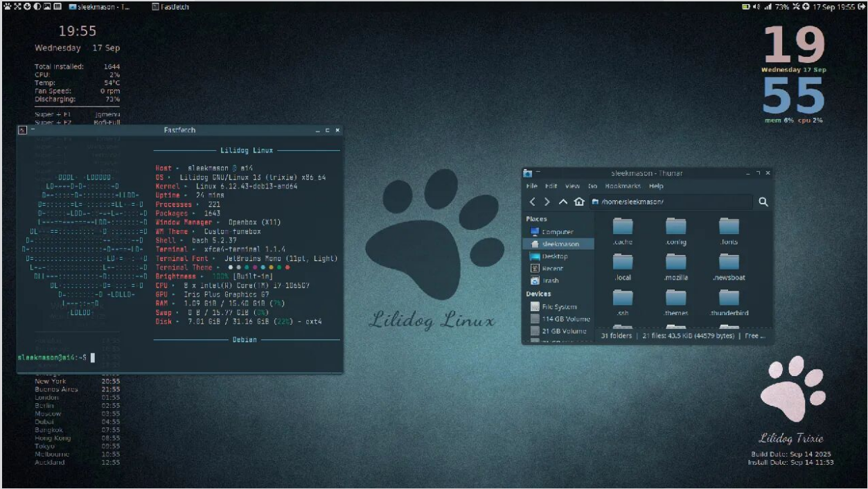Select the 114 GB Volume device
The height and width of the screenshot is (489, 868).
coord(557,319)
